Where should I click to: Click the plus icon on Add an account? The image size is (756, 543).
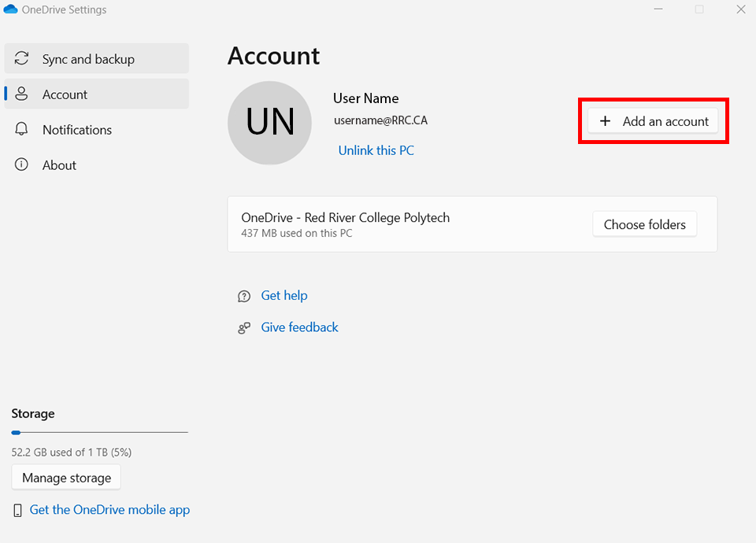coord(605,121)
